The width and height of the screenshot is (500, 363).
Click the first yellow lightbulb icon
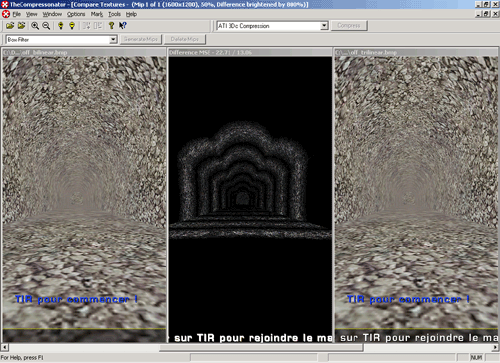[61, 26]
